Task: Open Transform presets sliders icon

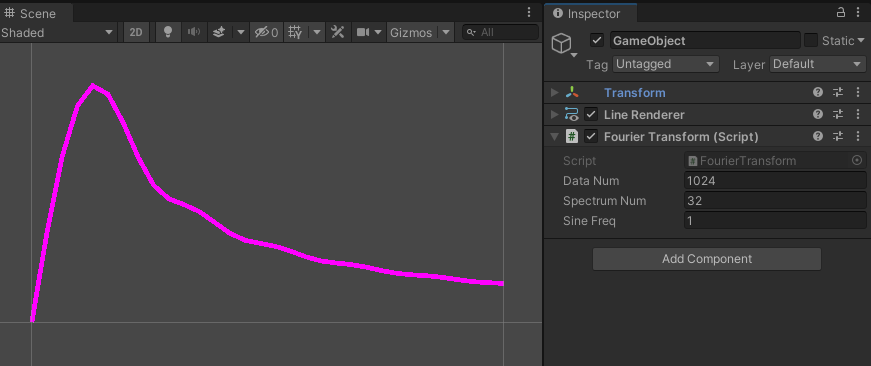Action: (838, 92)
